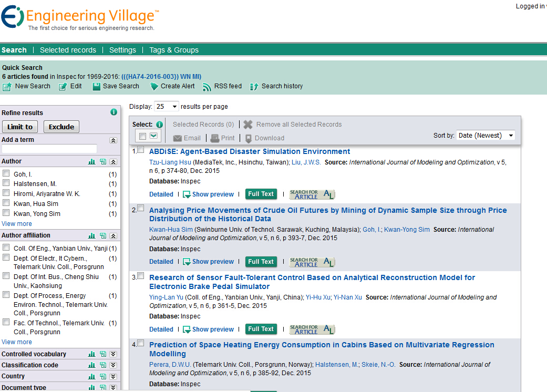Screen dimensions: 547x392
Task: Open the Author affiliation bar chart icon
Action: 92,236
